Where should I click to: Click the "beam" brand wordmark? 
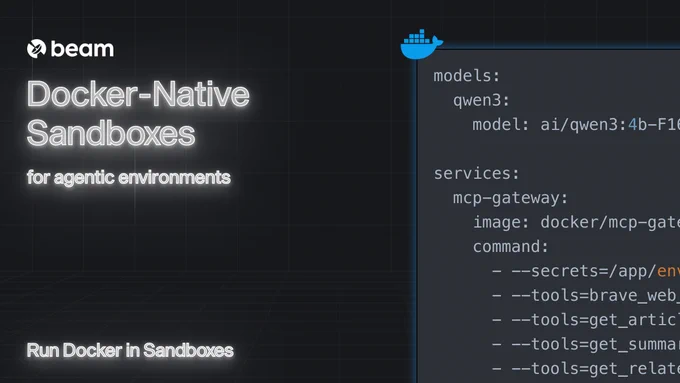82,49
